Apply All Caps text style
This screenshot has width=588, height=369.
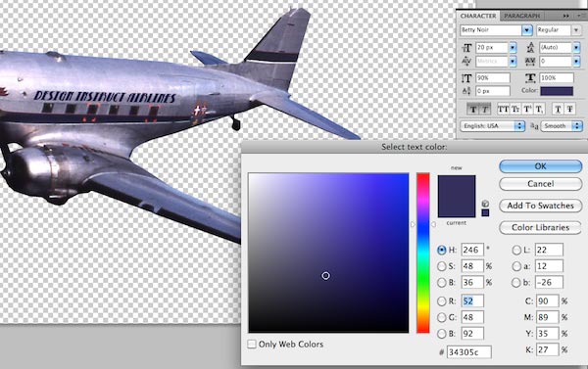[504, 109]
